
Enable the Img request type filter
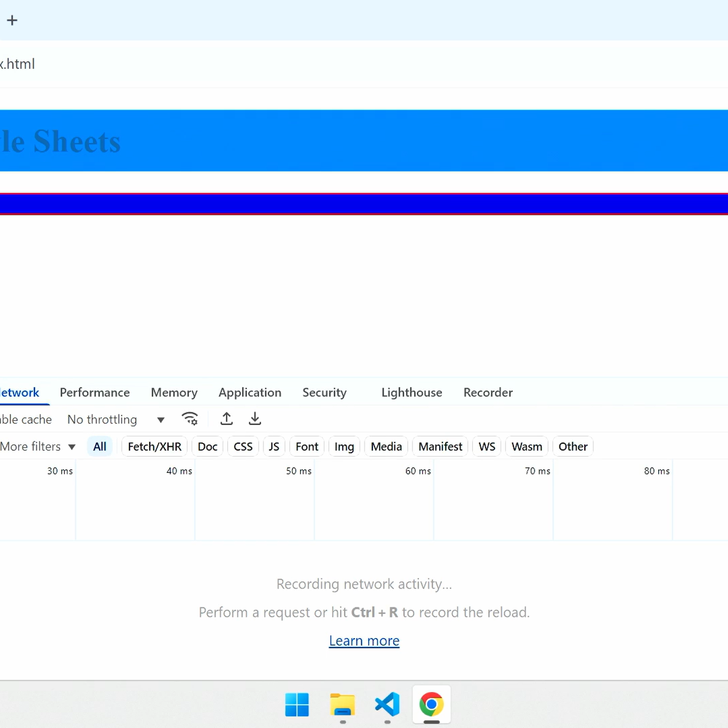pyautogui.click(x=344, y=447)
